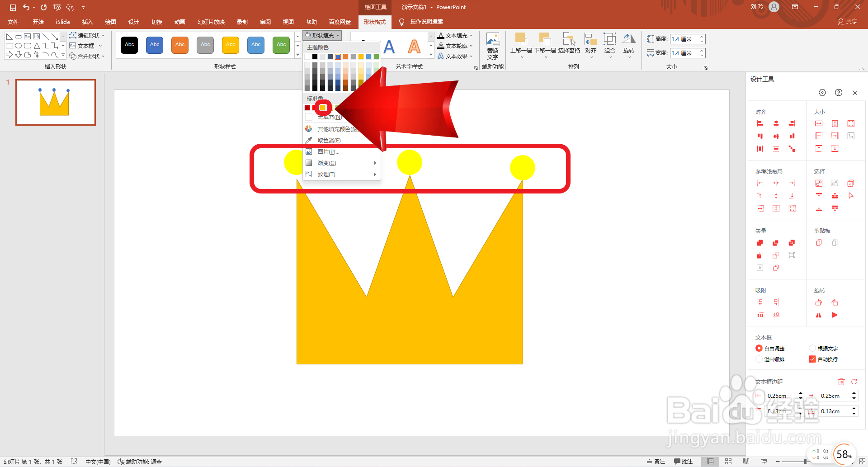Open the 文本填充 dropdown

[x=455, y=35]
